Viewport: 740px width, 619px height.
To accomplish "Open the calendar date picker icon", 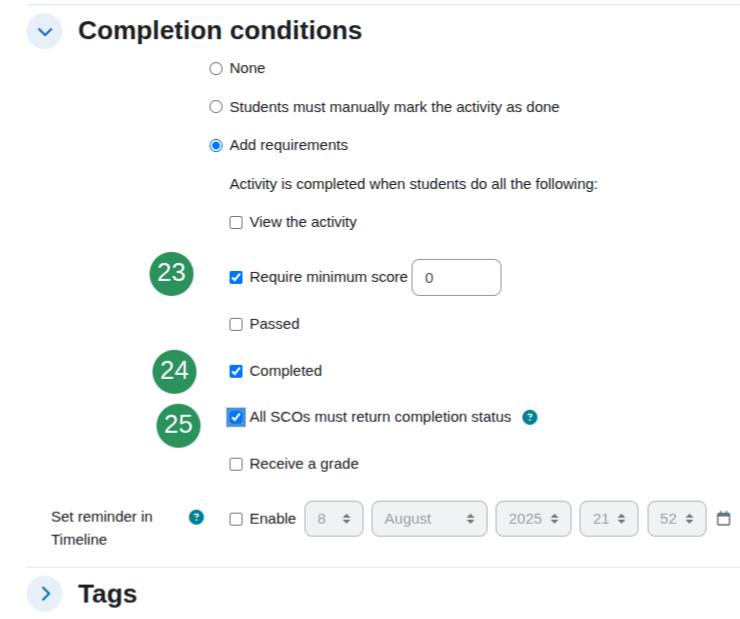I will pyautogui.click(x=723, y=519).
